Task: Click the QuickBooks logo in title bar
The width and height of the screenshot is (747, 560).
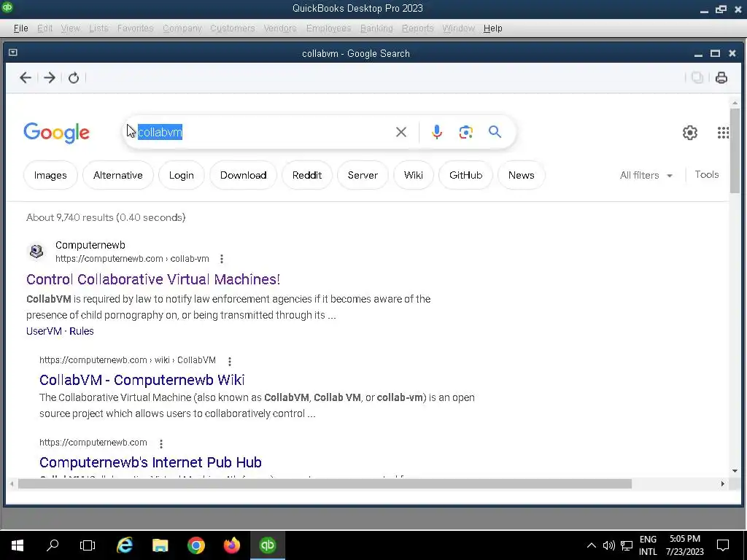Action: [x=7, y=7]
